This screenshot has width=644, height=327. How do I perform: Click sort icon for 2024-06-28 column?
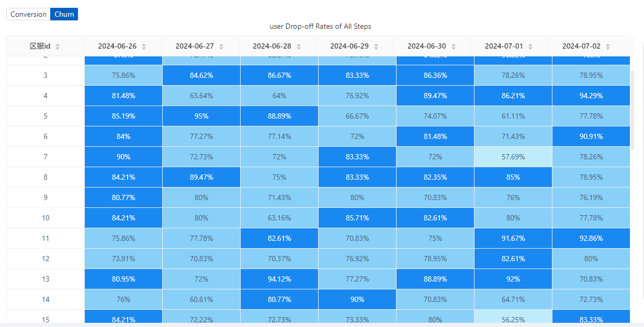pyautogui.click(x=298, y=46)
